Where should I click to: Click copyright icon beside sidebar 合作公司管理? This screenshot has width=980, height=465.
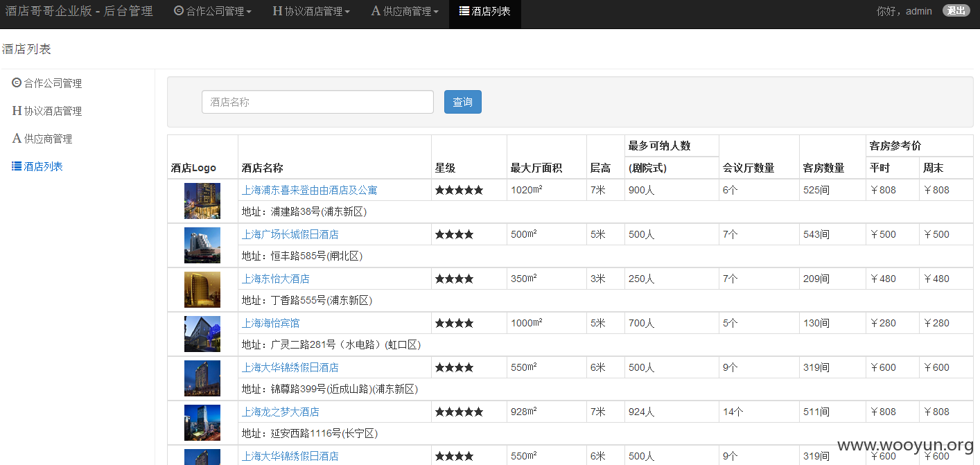click(17, 83)
